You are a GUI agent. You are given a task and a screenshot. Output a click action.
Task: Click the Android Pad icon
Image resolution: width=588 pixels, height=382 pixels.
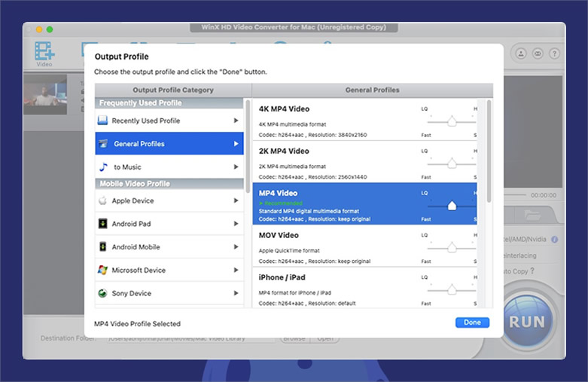102,224
